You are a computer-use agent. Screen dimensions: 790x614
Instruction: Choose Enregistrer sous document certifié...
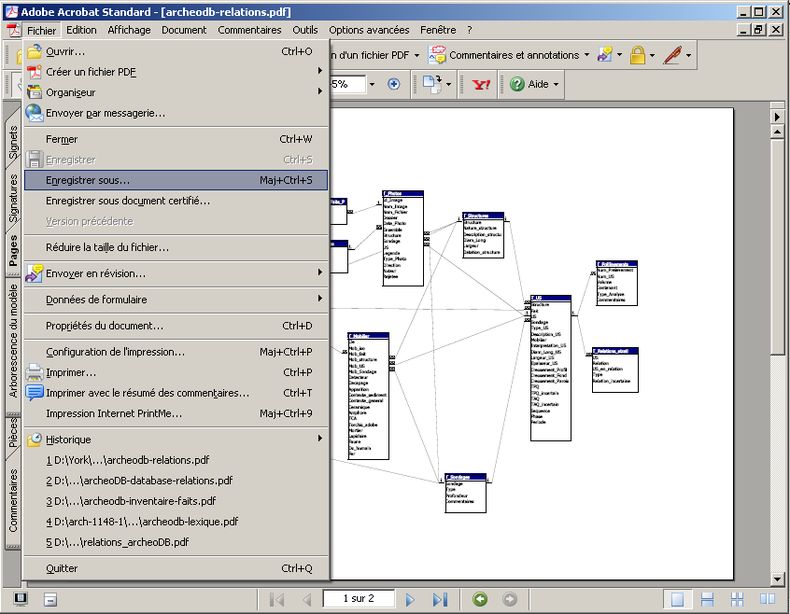[x=176, y=201]
